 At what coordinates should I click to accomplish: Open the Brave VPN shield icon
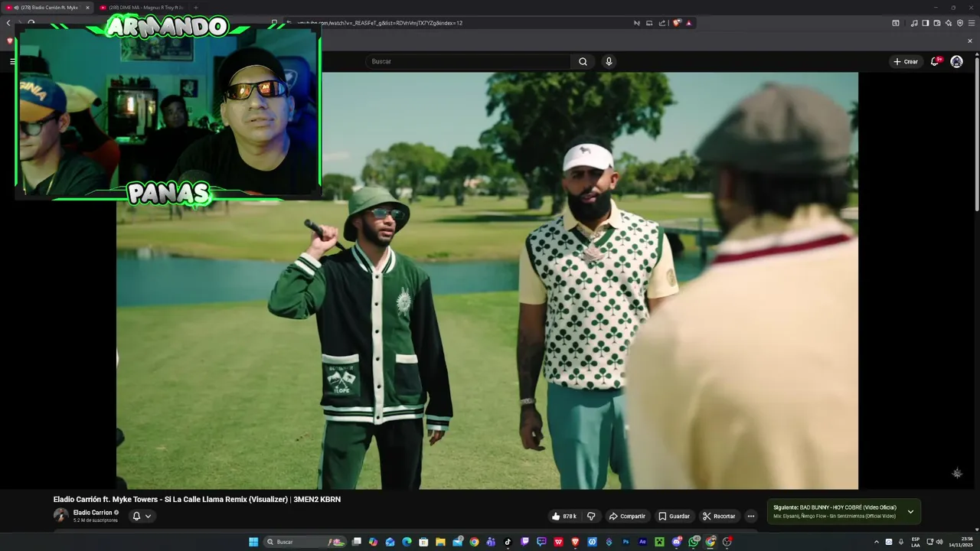[959, 23]
